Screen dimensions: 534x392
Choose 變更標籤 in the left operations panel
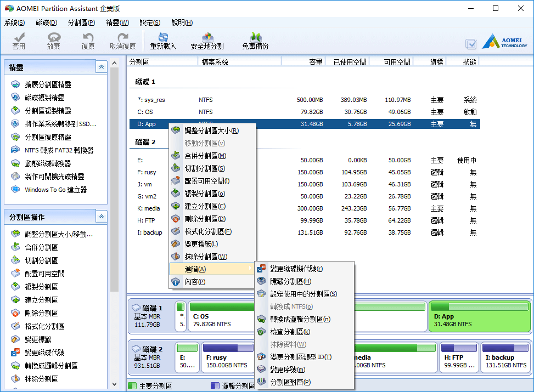(x=38, y=339)
